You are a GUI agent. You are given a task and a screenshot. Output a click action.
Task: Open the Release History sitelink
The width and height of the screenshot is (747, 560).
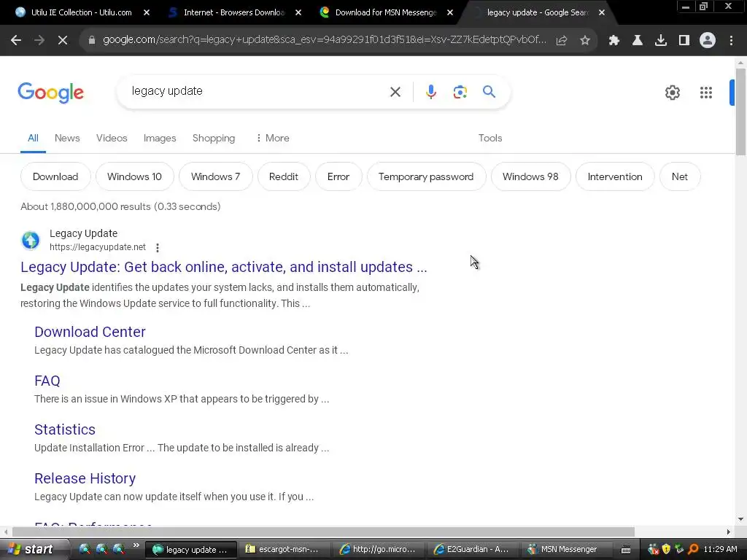click(x=85, y=478)
